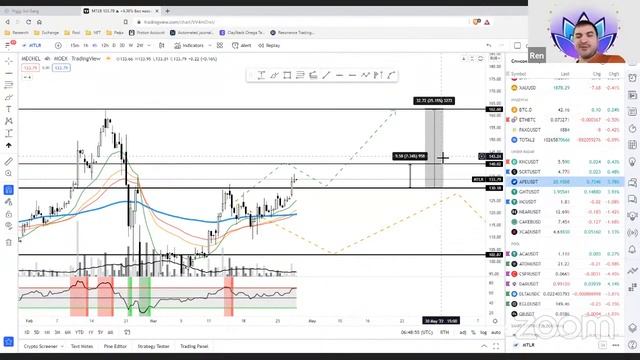Toggle stay in drawing mode
This screenshot has height=360, width=640.
(9, 202)
